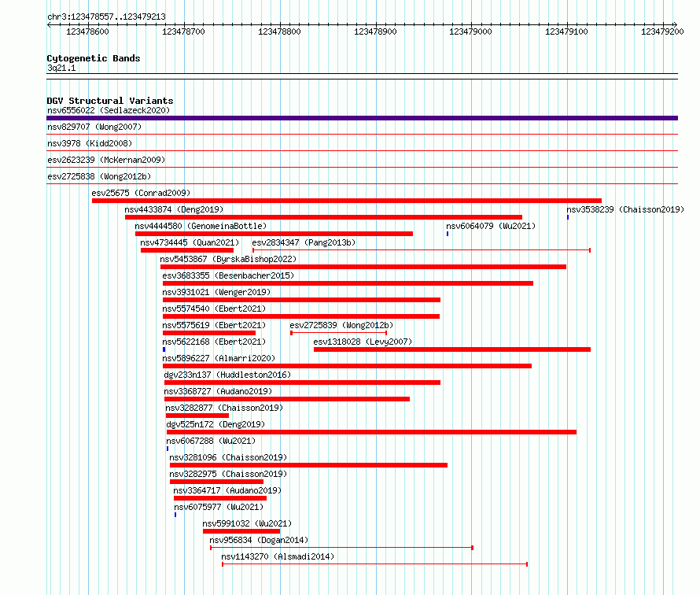Click nsv3282975 (Chaisson2019) label
Viewport: 700px width, 595px height.
click(228, 474)
